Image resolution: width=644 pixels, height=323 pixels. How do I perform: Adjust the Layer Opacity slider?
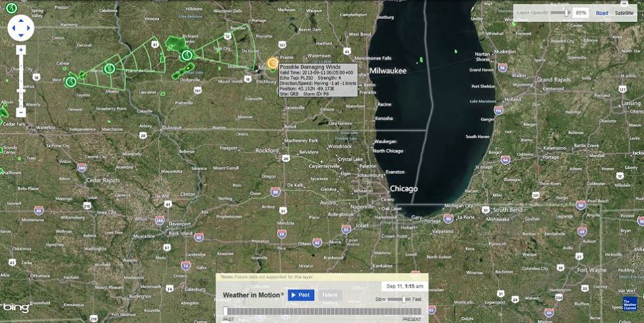tap(560, 13)
